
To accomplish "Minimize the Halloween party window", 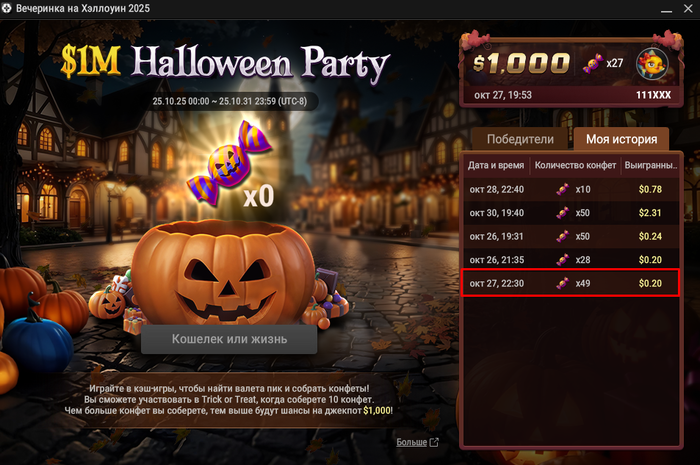I will 667,8.
